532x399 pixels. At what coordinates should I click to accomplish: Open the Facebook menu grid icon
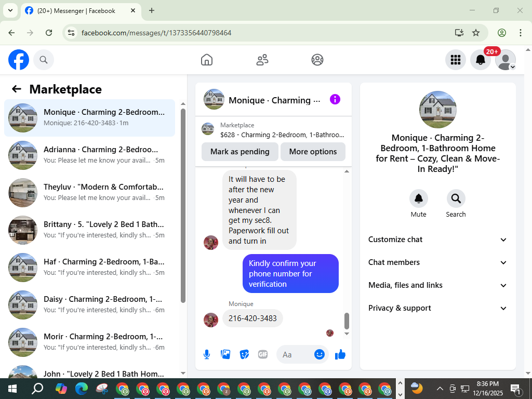pos(455,60)
